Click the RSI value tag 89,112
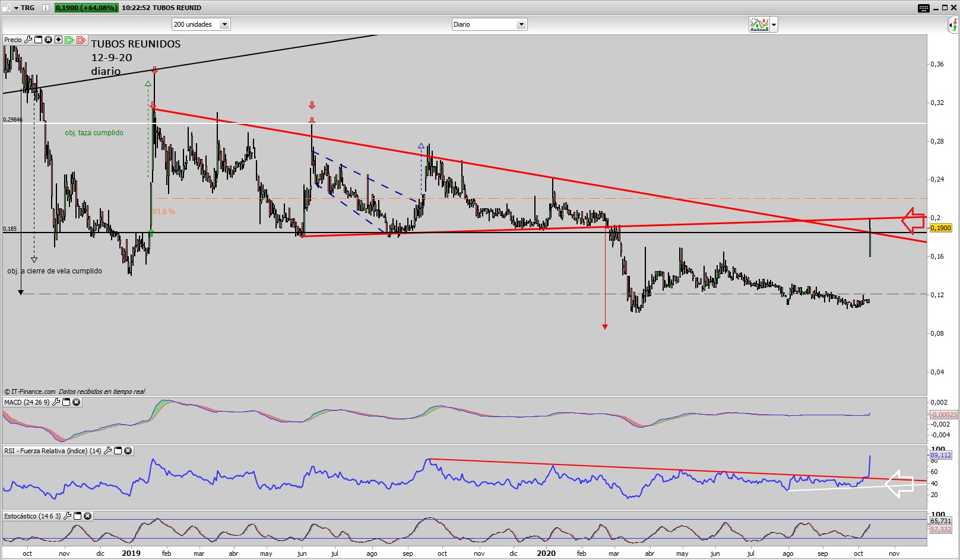Image resolution: width=960 pixels, height=560 pixels. coord(940,455)
